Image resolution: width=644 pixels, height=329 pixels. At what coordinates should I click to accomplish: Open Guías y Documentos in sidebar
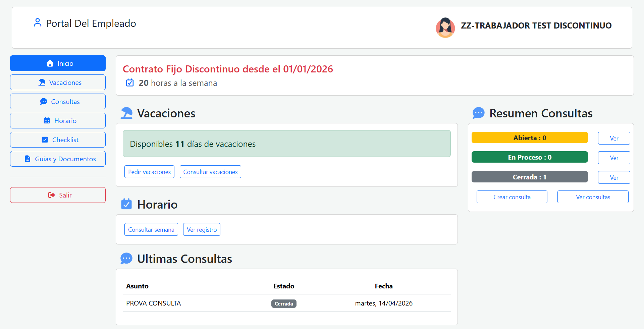pos(58,159)
